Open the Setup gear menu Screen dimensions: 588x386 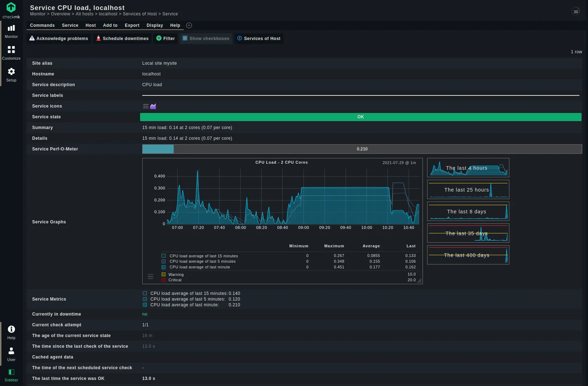point(11,75)
